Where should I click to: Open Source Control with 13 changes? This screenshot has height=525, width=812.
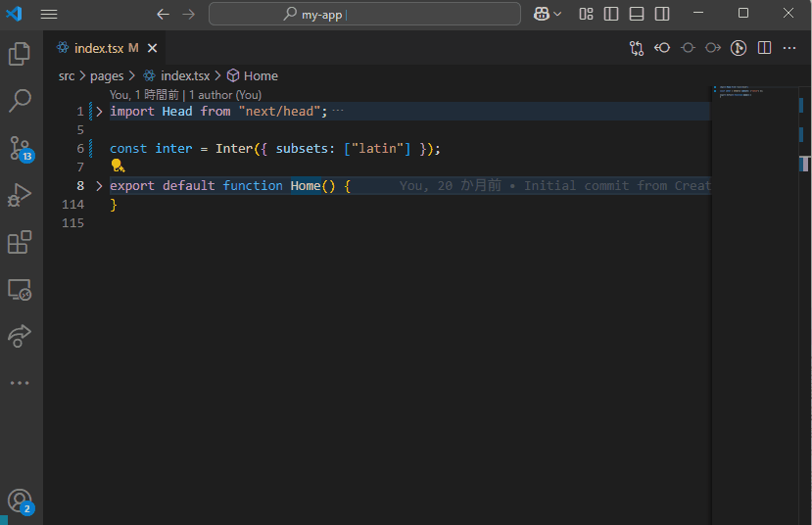[22, 149]
